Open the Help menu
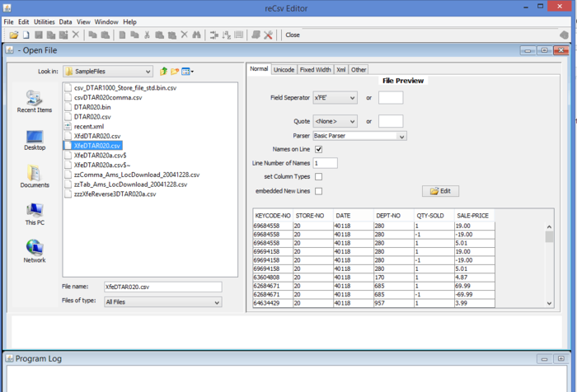This screenshot has width=577, height=392. (130, 21)
